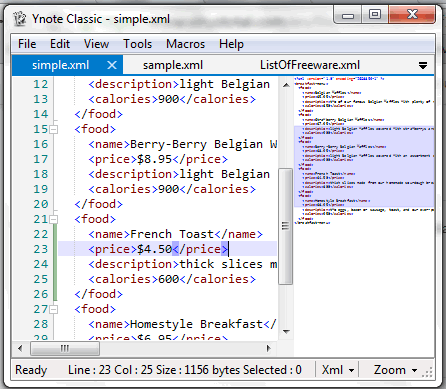Click the Ynote Classic app icon in title bar
Viewport: 446px width, 389px height.
20,19
